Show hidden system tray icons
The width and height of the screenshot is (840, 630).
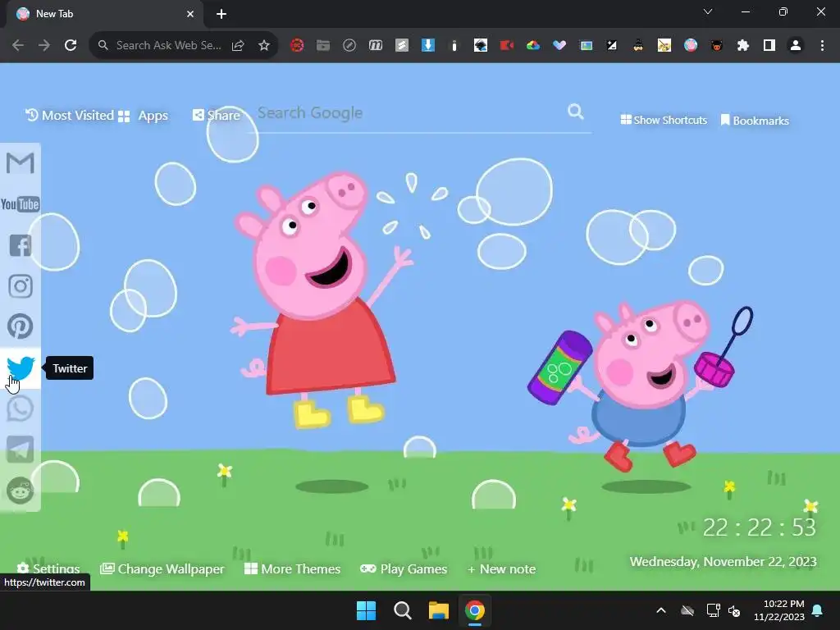tap(661, 610)
